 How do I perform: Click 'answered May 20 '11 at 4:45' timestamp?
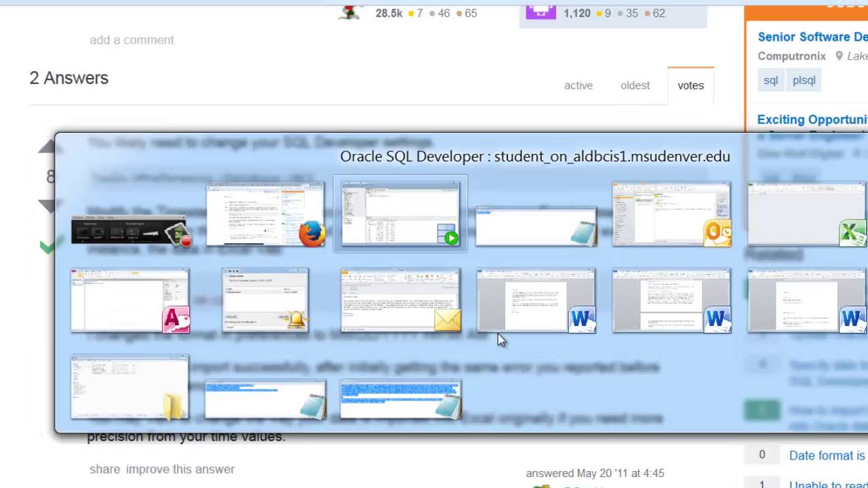[595, 473]
